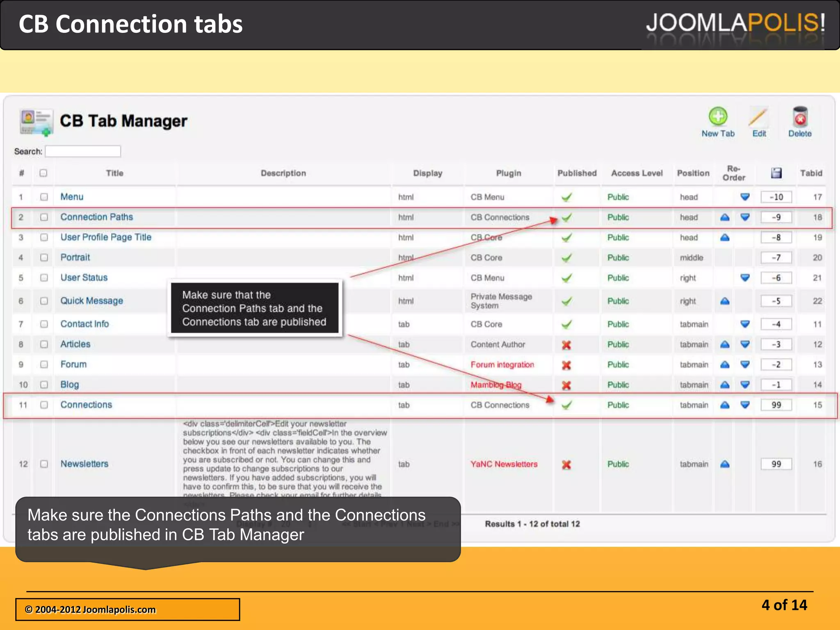
Task: Click the 'Content Author' plugin cell
Action: (x=498, y=344)
